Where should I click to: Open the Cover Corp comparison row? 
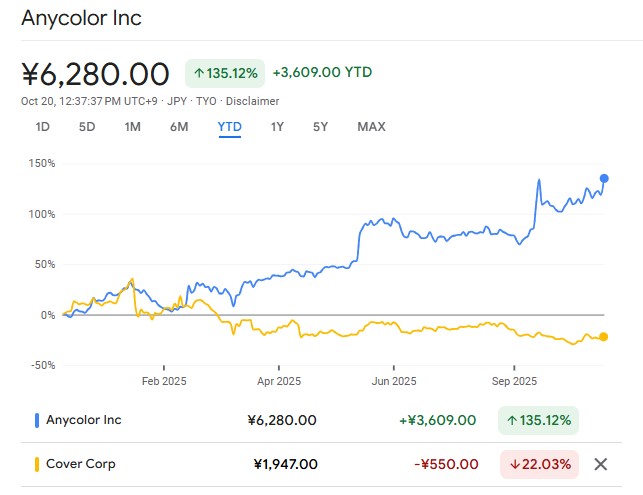coord(81,464)
